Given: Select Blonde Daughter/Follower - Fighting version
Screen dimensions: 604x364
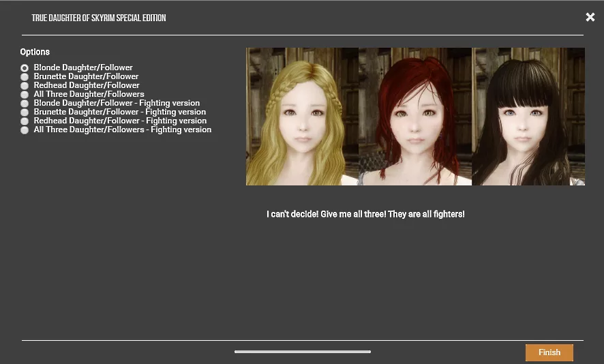Looking at the screenshot, I should click(25, 103).
